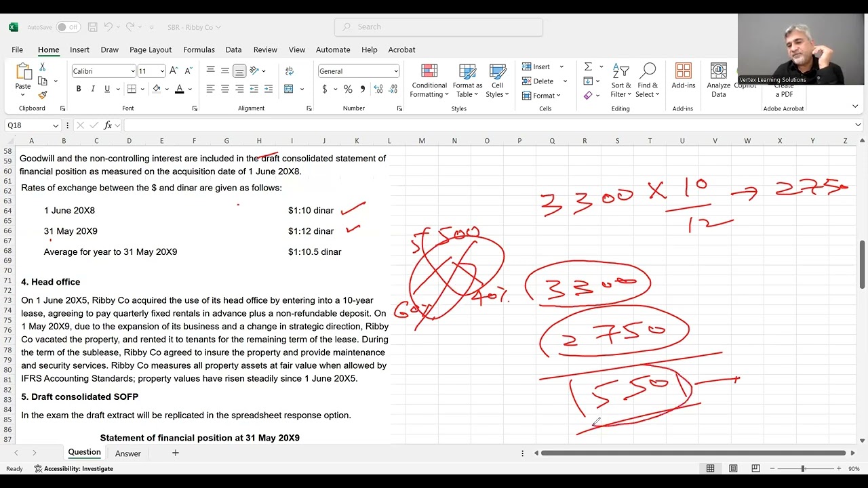Select the Format Painter brush
This screenshot has width=868, height=488.
tap(42, 95)
